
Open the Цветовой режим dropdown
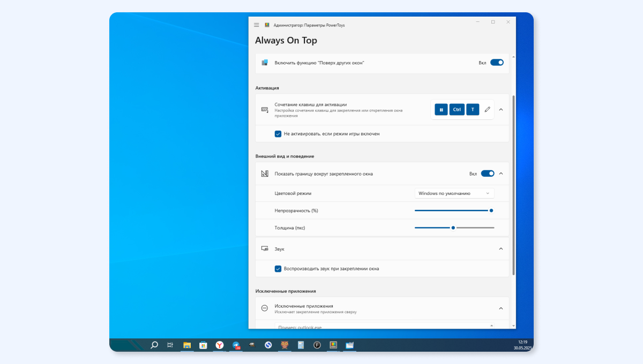(x=454, y=193)
